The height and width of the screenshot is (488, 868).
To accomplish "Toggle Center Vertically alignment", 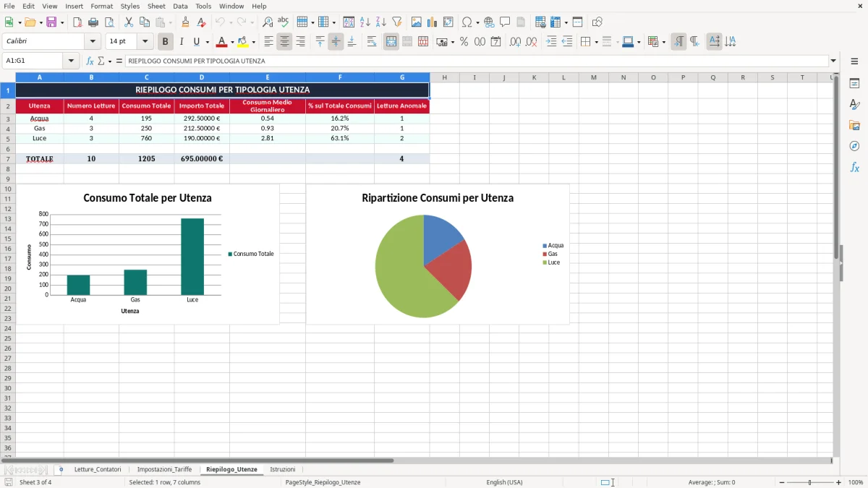I will pos(336,42).
